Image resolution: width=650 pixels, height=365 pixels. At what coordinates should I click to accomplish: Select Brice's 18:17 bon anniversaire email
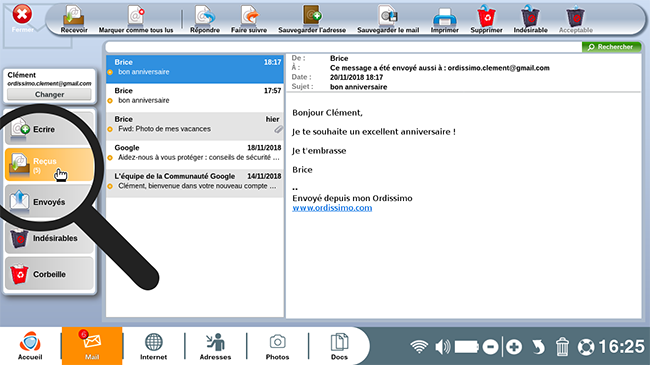coord(195,69)
